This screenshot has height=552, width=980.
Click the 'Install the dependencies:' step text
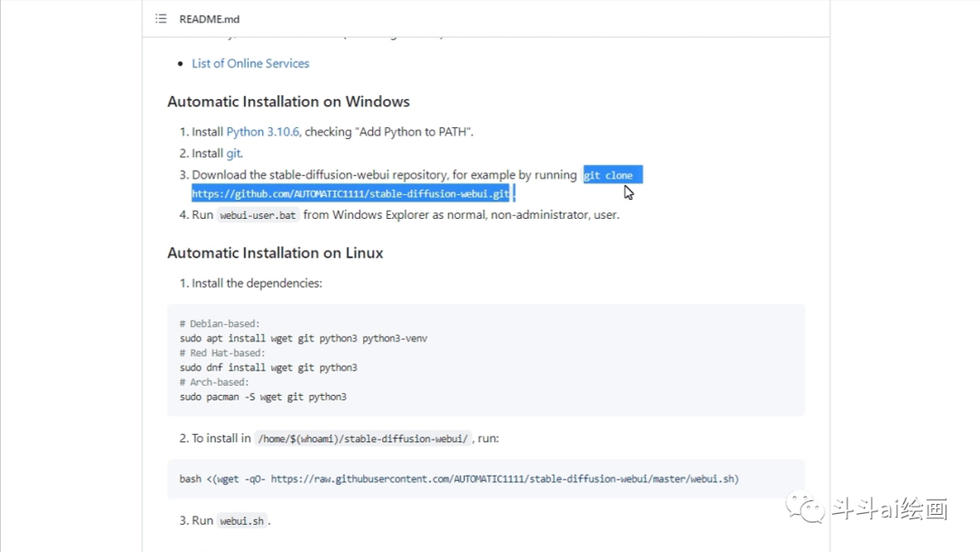257,283
